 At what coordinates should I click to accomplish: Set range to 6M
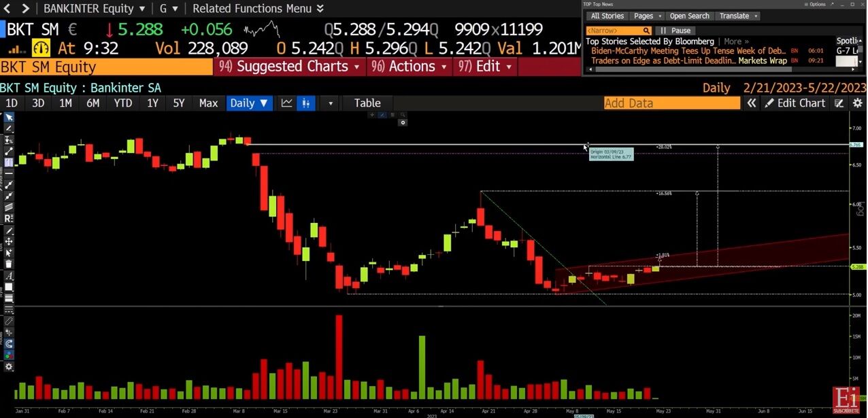pos(93,103)
